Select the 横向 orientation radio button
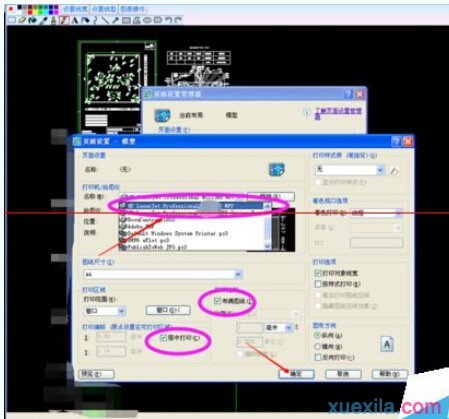Screen dimensions: 449x419 tap(318, 346)
